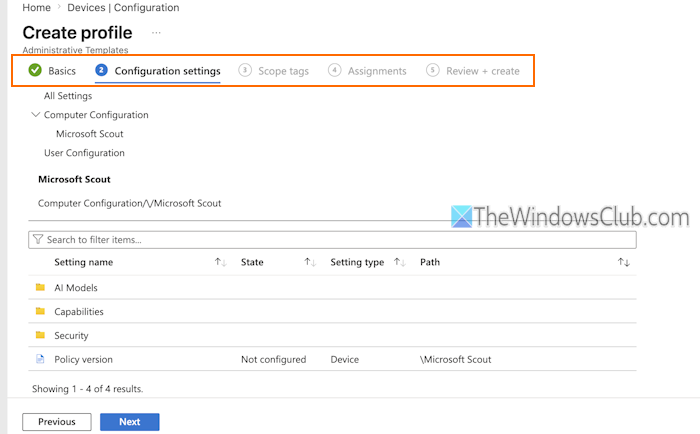Open the Security folder row
Viewport: 700px width, 434px height.
coord(332,335)
